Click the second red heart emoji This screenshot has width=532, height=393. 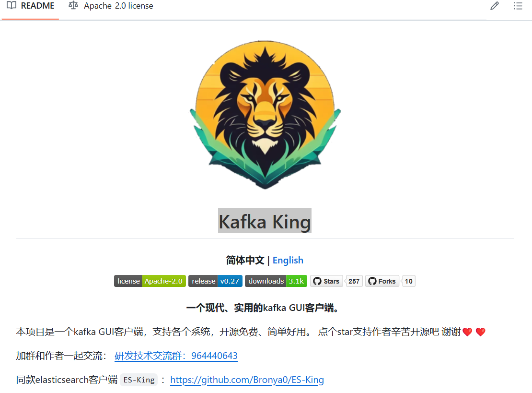480,332
